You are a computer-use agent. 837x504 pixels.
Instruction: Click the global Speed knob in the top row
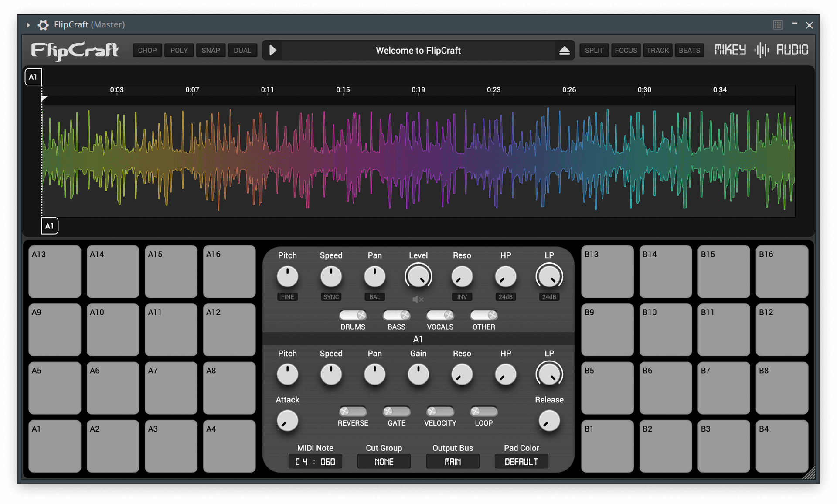[x=331, y=276]
